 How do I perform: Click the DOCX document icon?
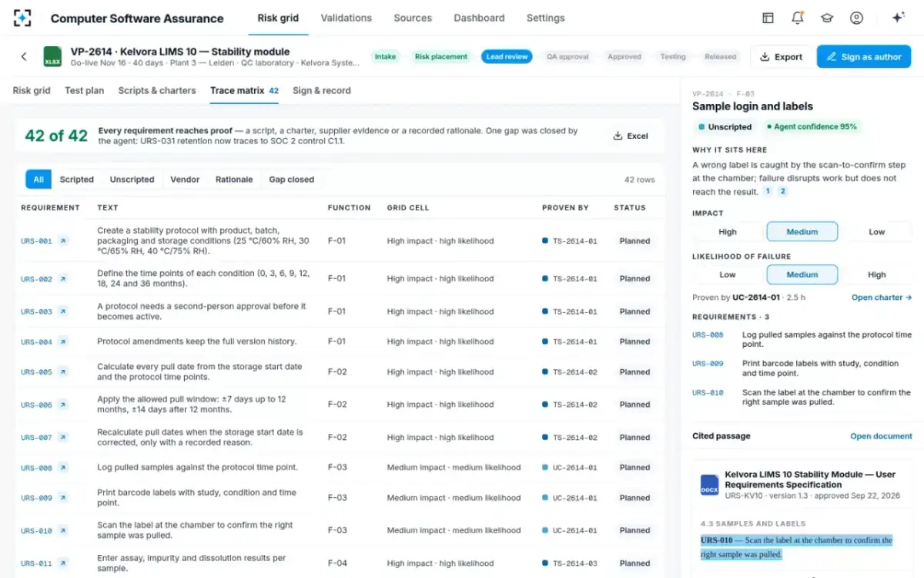click(709, 485)
